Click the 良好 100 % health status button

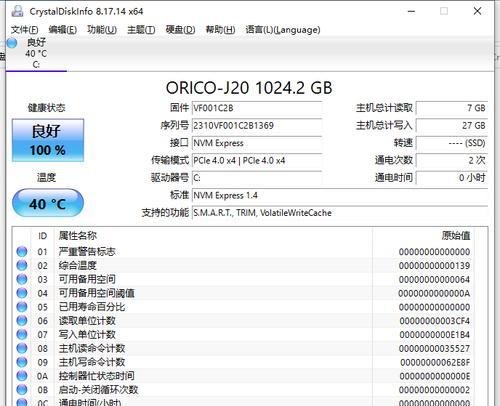click(48, 140)
